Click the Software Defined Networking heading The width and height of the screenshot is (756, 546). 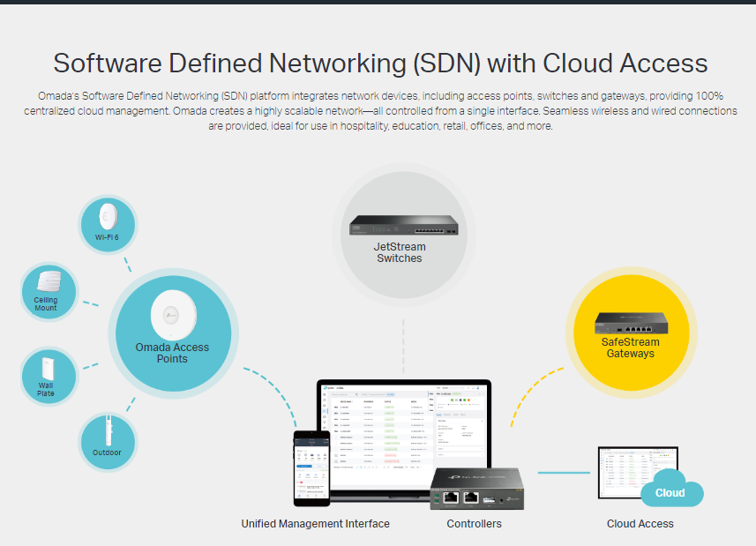[x=380, y=64]
